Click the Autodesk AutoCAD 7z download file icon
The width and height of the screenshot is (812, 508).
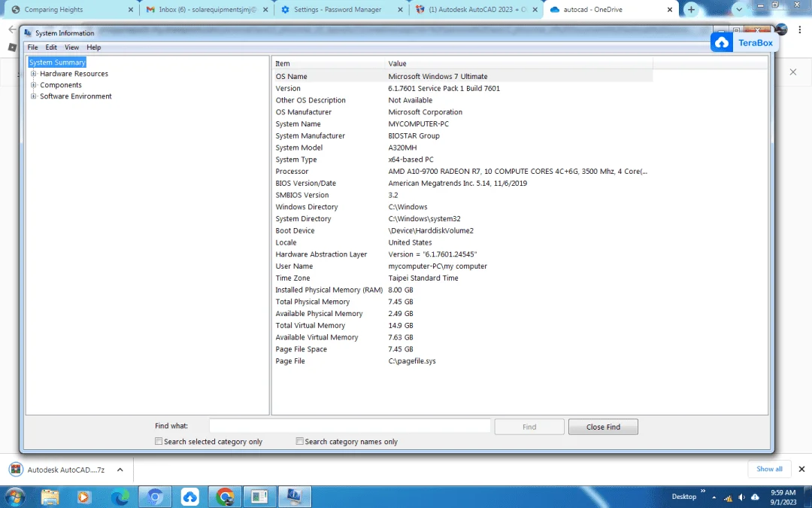(x=17, y=470)
